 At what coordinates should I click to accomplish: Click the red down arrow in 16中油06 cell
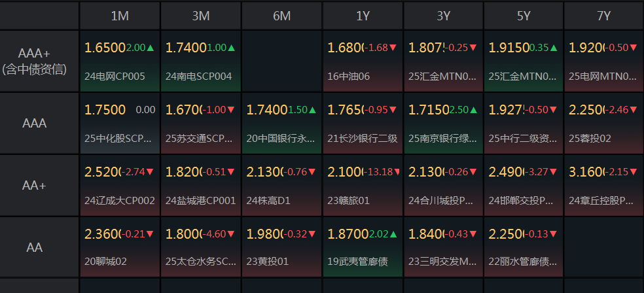coord(393,48)
